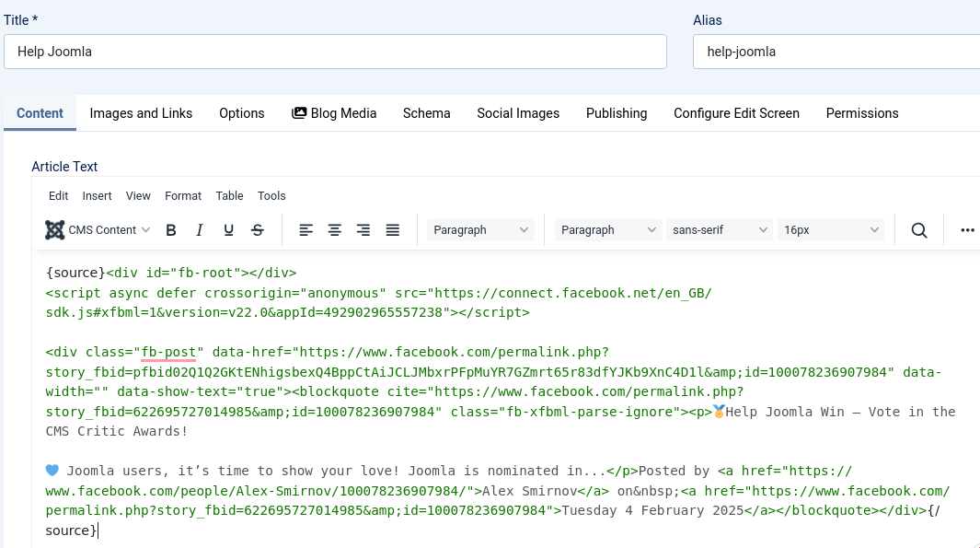
Task: Click the {source} opening tag text
Action: (x=75, y=273)
